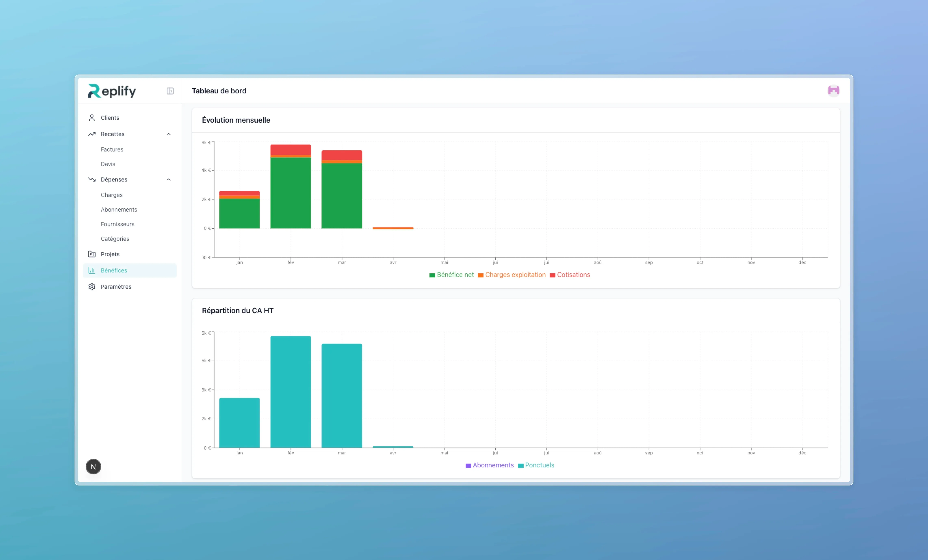928x560 pixels.
Task: Click the N user avatar at bottom left
Action: 93,467
